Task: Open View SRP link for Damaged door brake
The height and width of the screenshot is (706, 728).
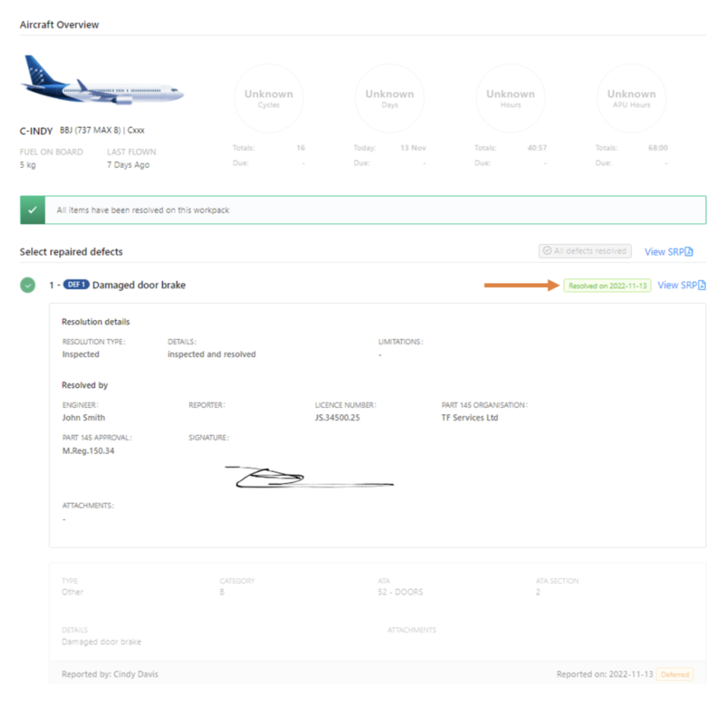Action: click(x=677, y=285)
